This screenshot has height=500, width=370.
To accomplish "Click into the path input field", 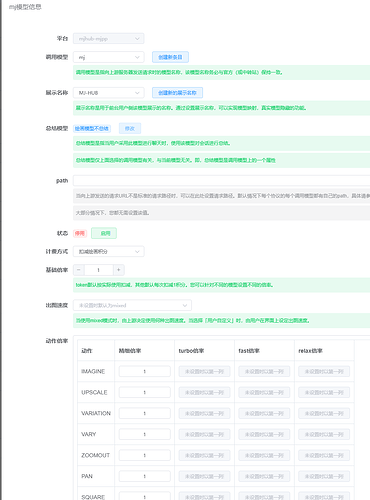I will pyautogui.click(x=222, y=180).
